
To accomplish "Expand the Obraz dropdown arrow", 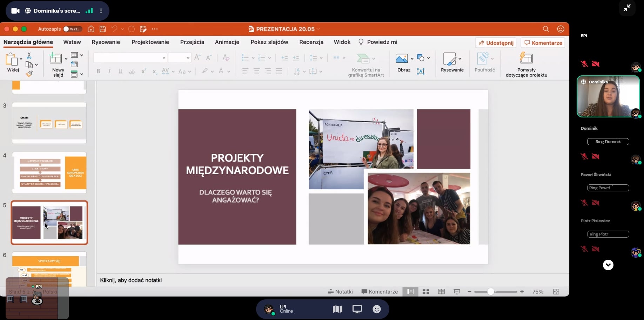I will (412, 59).
